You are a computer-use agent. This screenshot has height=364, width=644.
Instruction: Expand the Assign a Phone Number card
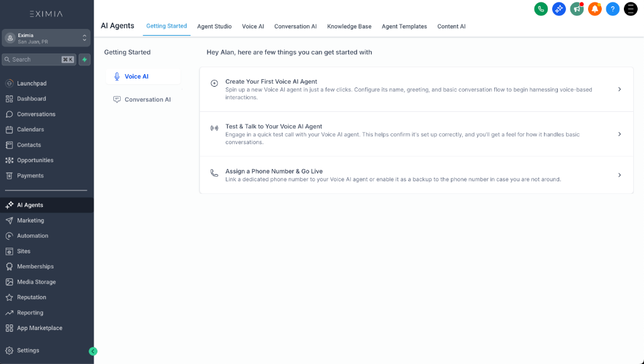(x=619, y=175)
